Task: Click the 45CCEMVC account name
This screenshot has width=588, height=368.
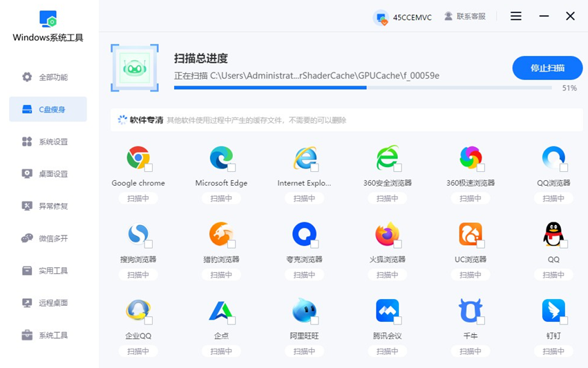Action: point(412,18)
